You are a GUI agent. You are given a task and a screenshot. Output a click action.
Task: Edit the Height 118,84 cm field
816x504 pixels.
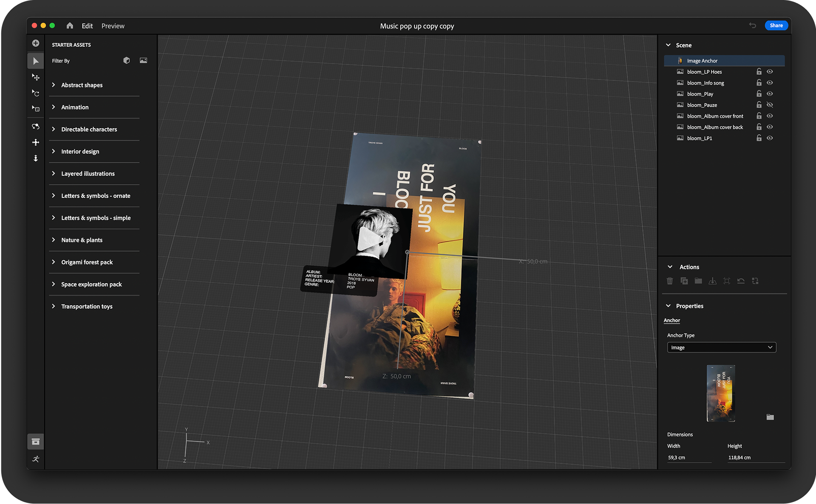(756, 458)
